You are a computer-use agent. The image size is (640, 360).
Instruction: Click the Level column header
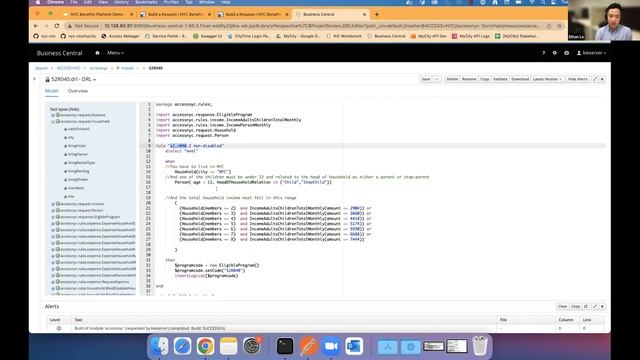pos(55,320)
